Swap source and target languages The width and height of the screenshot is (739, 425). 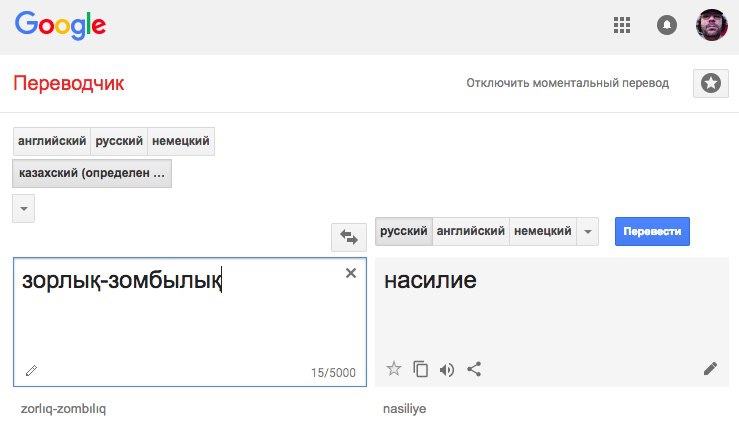pyautogui.click(x=349, y=237)
